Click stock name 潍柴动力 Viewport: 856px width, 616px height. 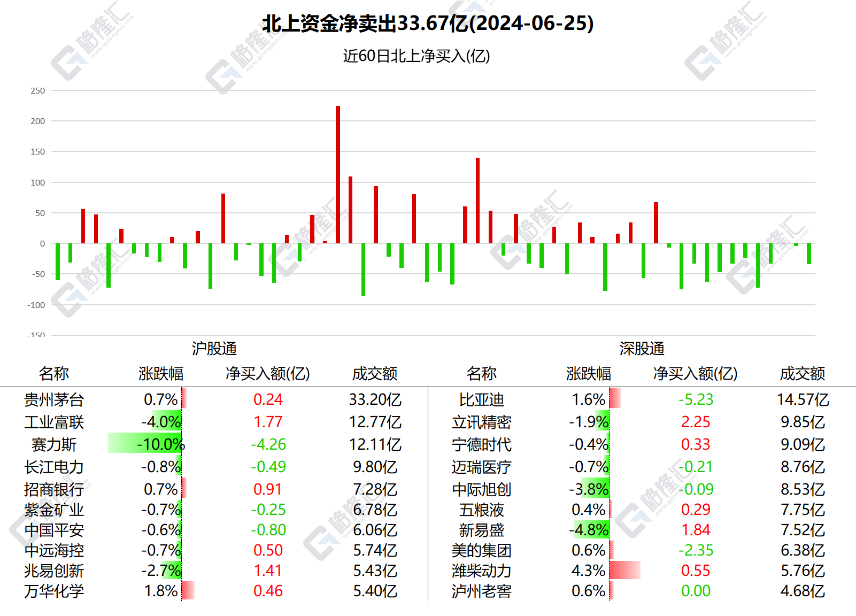coord(482,571)
